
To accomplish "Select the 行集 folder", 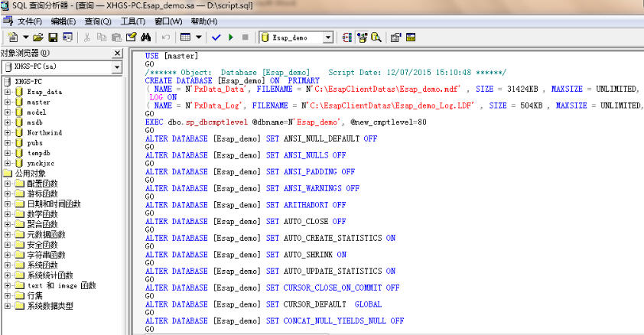I will [35, 295].
